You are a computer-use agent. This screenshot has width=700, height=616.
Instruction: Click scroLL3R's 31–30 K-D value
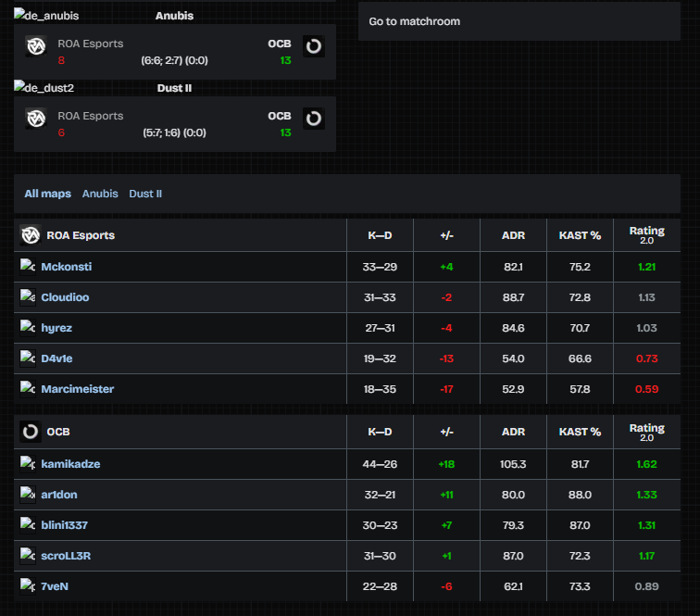(x=380, y=556)
